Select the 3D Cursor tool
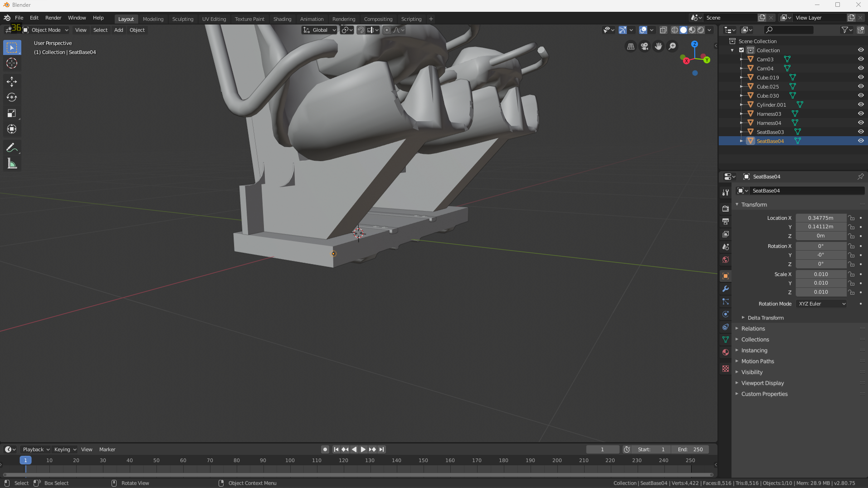The width and height of the screenshot is (868, 488). (x=12, y=63)
